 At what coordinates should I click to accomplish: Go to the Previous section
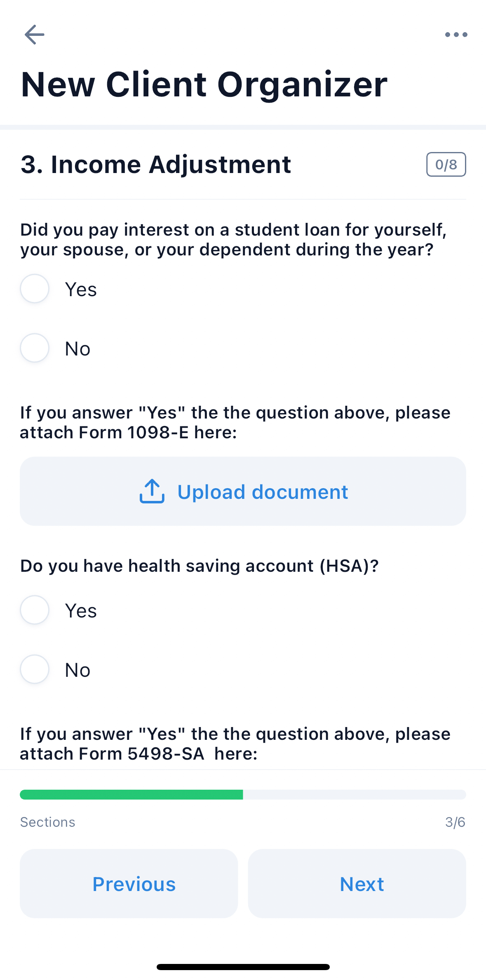pos(129,884)
